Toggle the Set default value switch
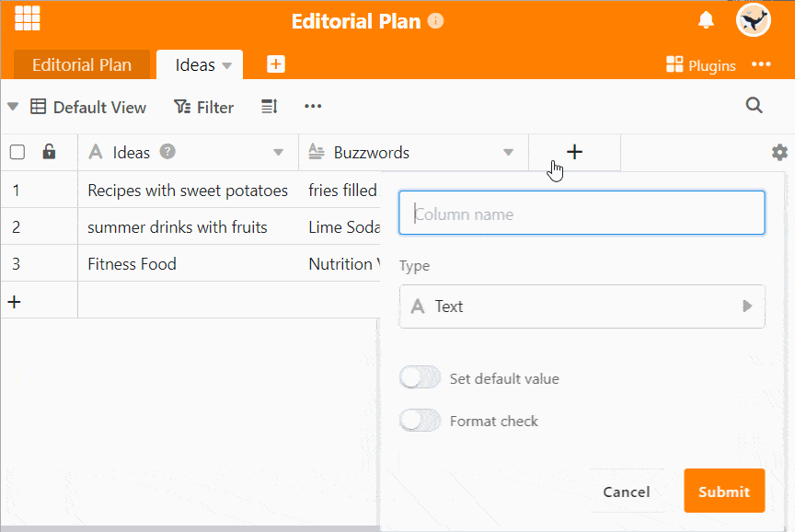The width and height of the screenshot is (795, 532). [421, 378]
